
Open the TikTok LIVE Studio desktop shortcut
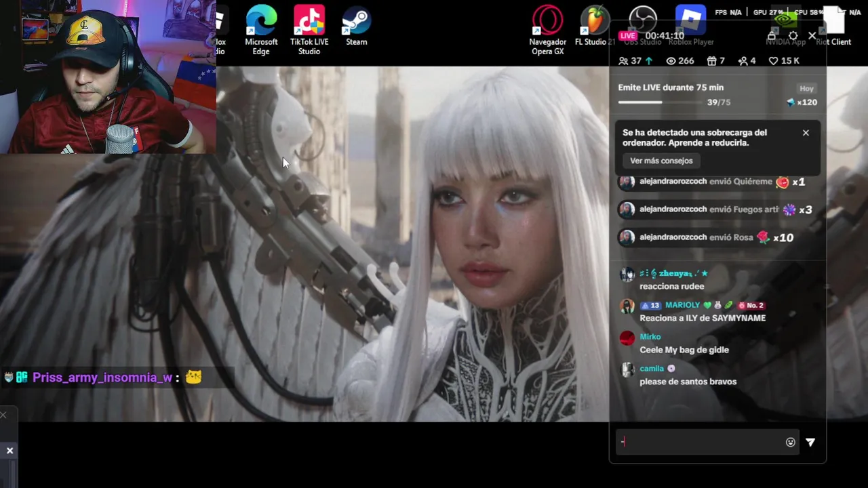(x=309, y=30)
